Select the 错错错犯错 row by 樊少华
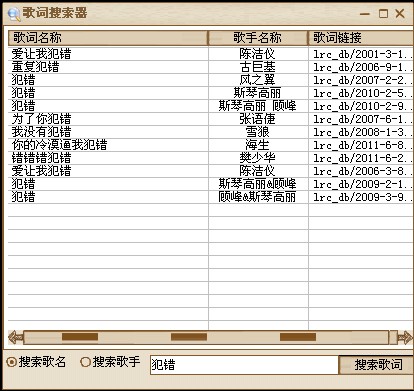The width and height of the screenshot is (414, 391). [211, 158]
